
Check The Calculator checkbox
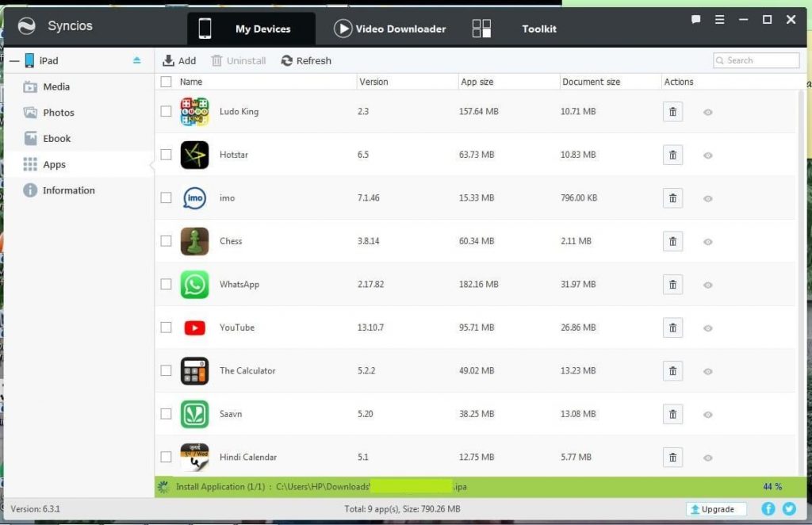[x=166, y=370]
